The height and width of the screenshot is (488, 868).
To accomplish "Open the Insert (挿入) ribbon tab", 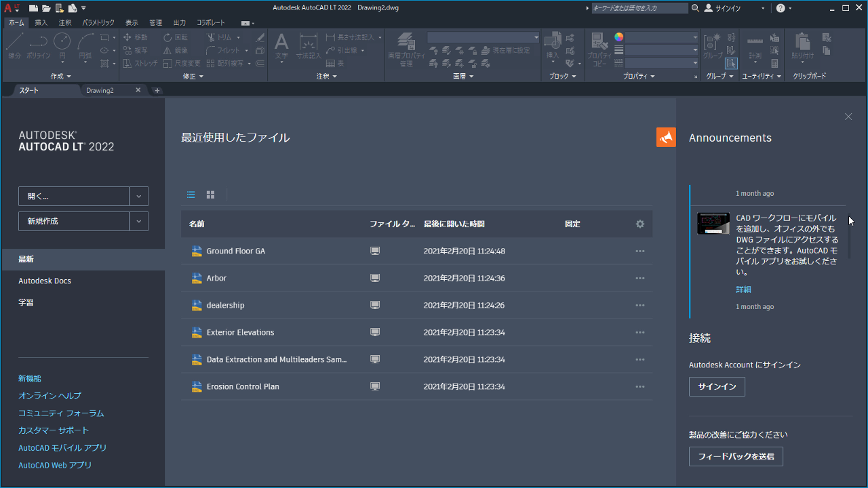I will (x=41, y=22).
